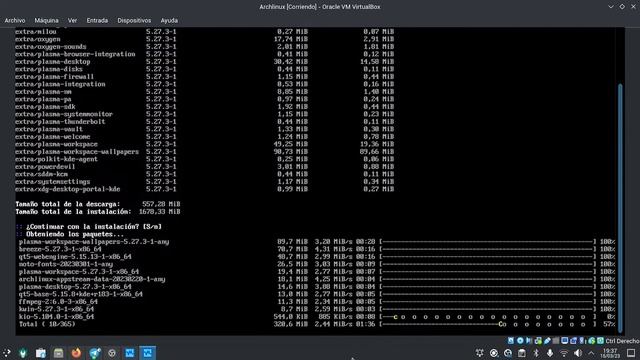Click the VirtualBox shared folders indicator
Image resolution: width=640 pixels, height=360 pixels.
click(x=556, y=340)
